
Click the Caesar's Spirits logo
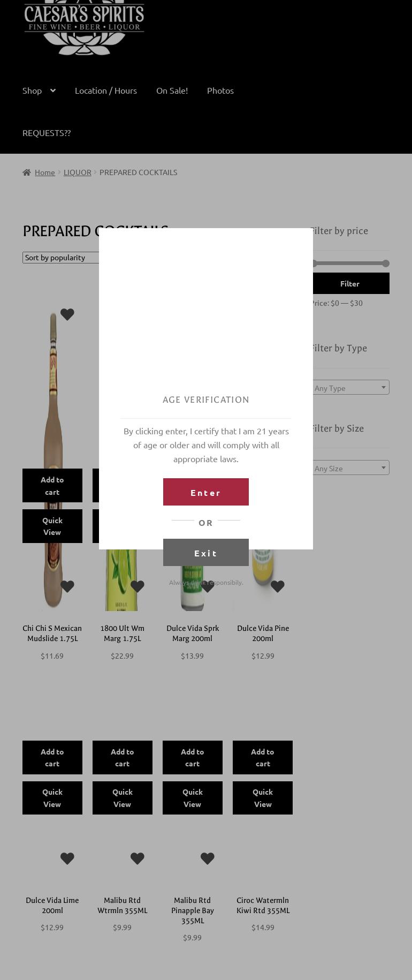coord(84,27)
